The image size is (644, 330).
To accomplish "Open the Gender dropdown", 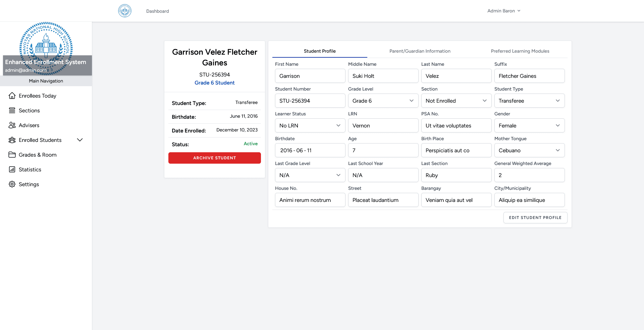I will [529, 125].
